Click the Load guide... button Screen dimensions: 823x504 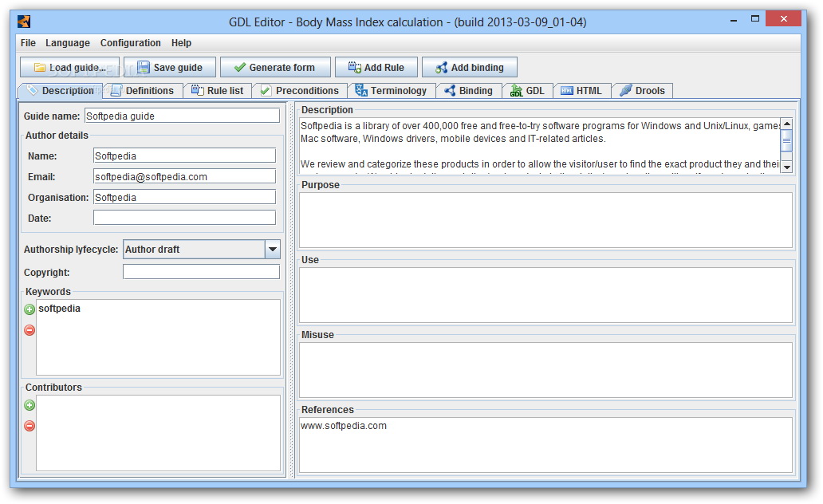pyautogui.click(x=70, y=67)
